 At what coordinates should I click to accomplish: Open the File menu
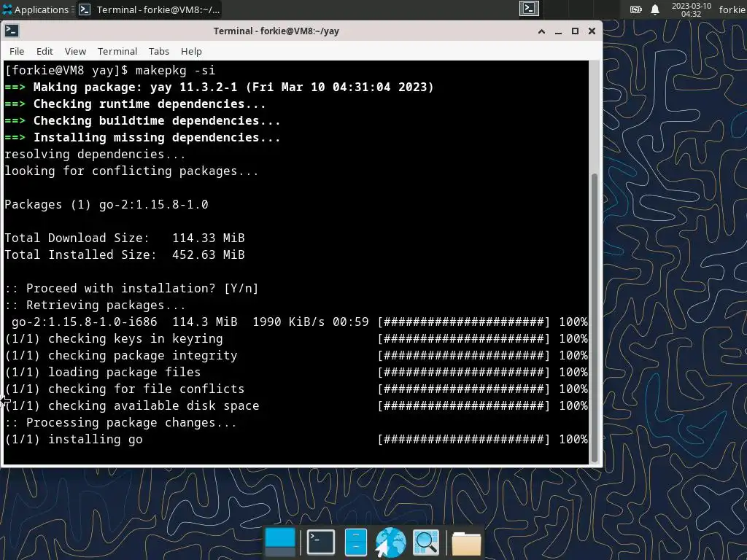[x=17, y=52]
